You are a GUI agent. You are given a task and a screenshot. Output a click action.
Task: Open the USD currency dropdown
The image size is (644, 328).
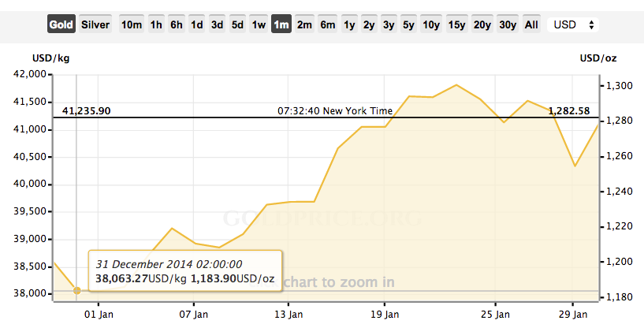(x=573, y=24)
